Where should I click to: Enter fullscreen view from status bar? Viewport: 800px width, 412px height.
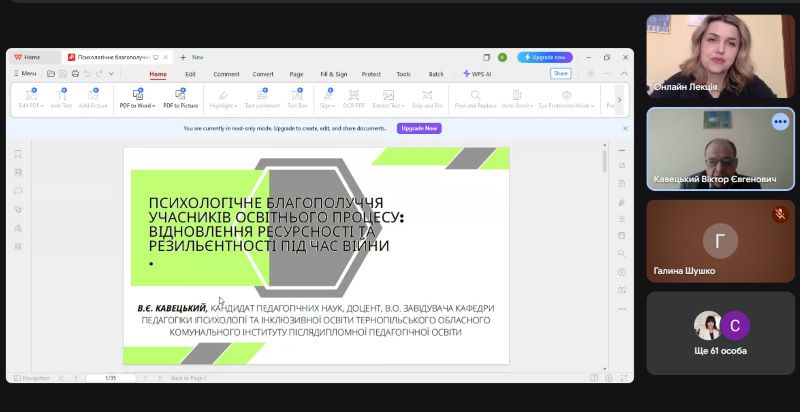click(623, 378)
